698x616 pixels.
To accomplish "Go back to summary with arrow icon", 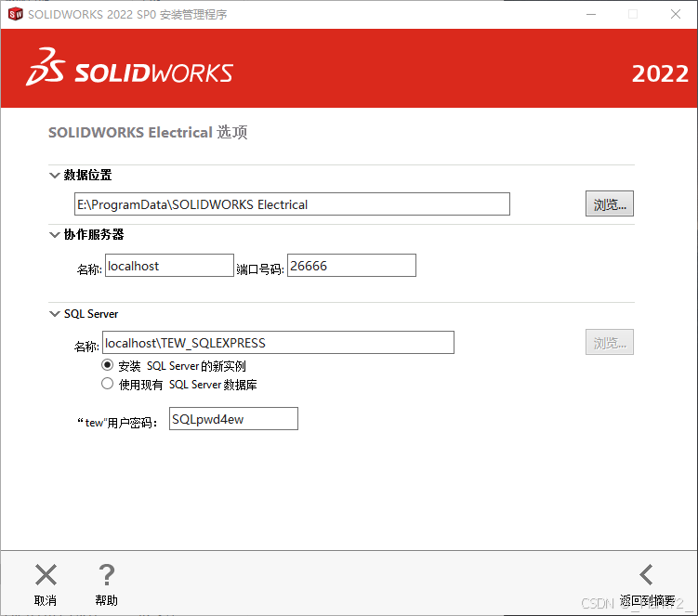I will pos(646,574).
